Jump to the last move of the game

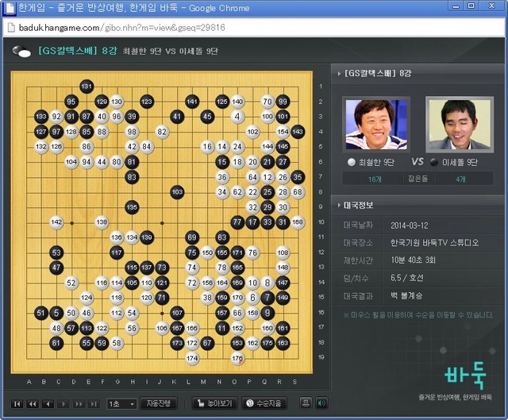tap(94, 404)
